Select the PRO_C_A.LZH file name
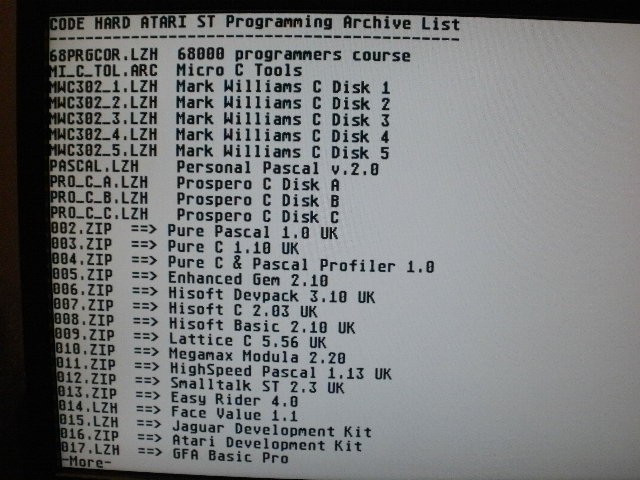The width and height of the screenshot is (640, 480). 99,182
